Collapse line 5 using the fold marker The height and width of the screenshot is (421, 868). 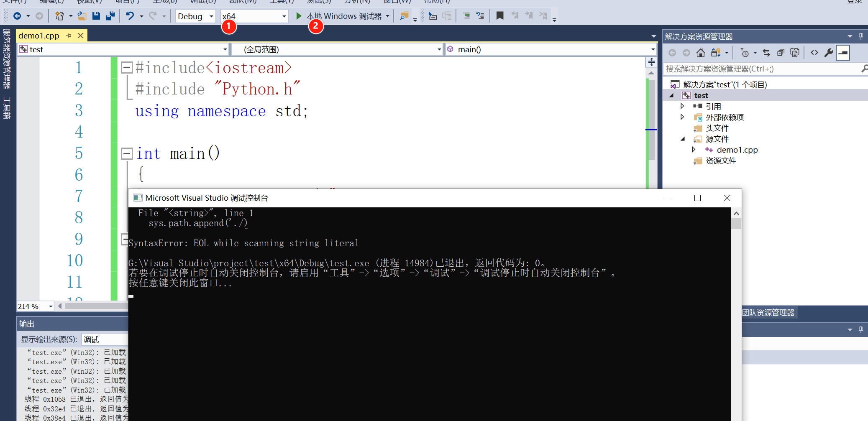[127, 153]
